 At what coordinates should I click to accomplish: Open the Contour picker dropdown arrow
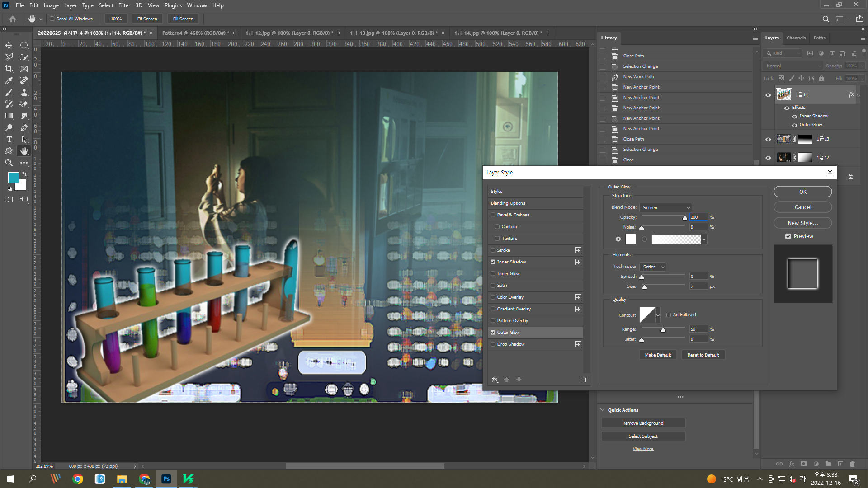[x=658, y=315]
